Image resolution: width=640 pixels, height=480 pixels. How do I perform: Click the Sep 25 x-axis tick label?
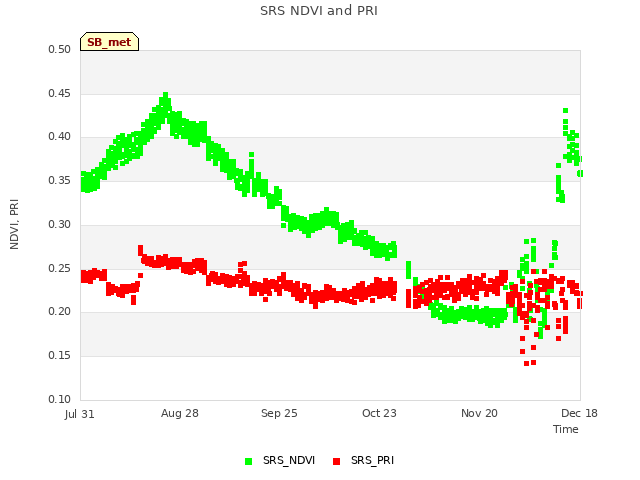click(x=279, y=413)
